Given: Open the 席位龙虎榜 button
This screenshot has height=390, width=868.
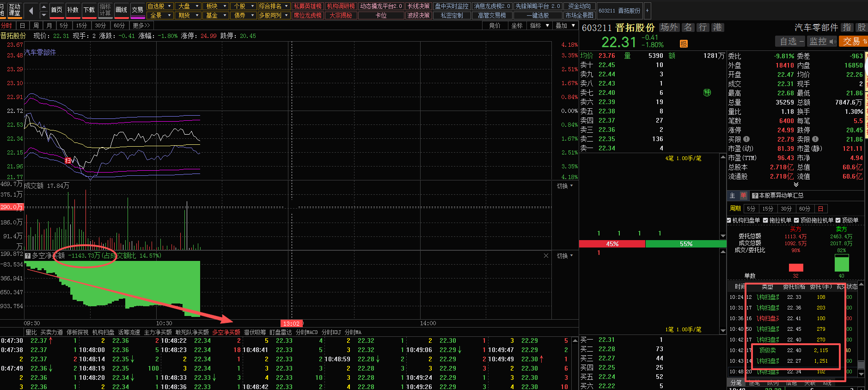Looking at the screenshot, I should pos(307,15).
